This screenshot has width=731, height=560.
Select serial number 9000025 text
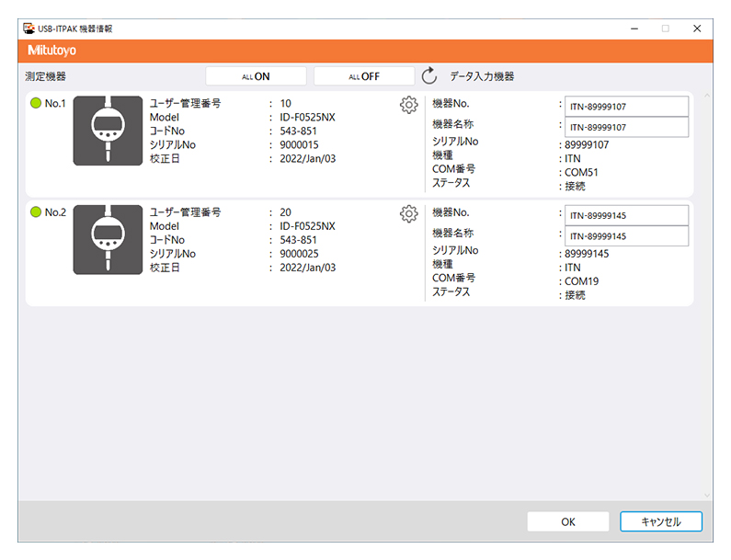click(x=299, y=254)
